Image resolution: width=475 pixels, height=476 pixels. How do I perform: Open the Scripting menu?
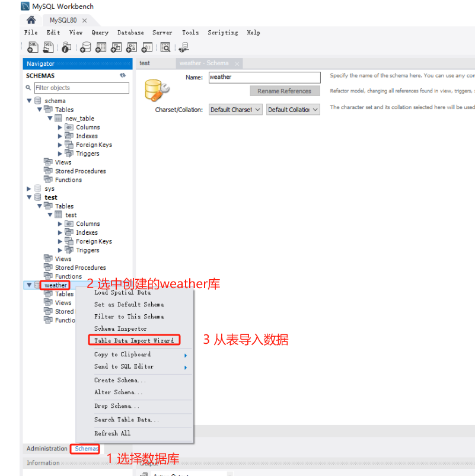click(x=223, y=33)
